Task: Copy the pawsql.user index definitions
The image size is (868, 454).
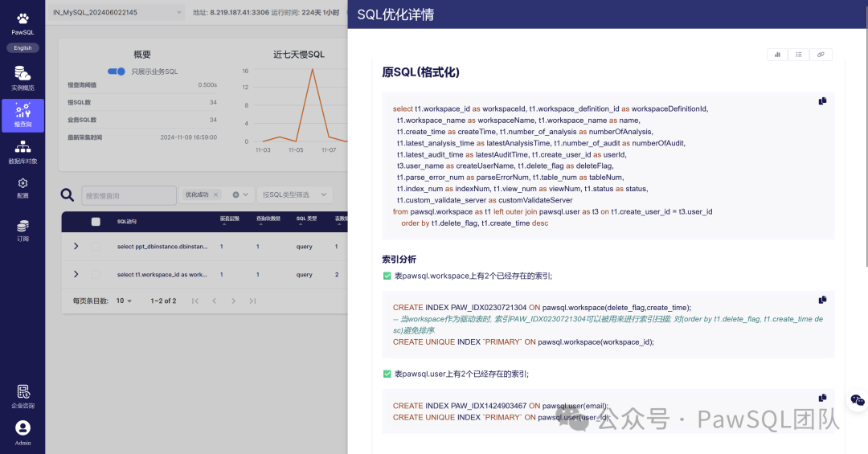Action: [x=823, y=398]
